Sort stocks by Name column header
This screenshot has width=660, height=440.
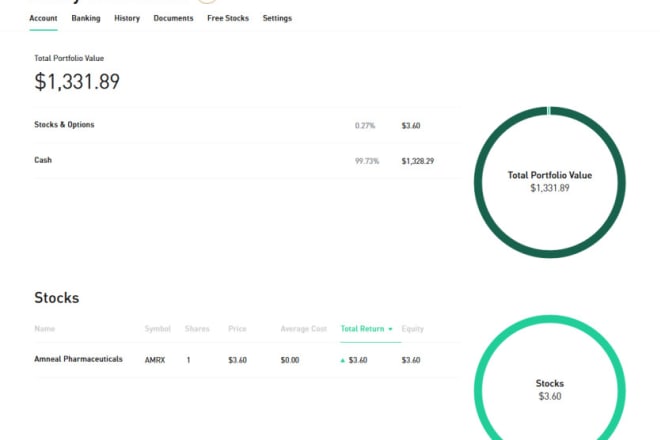[x=45, y=328]
